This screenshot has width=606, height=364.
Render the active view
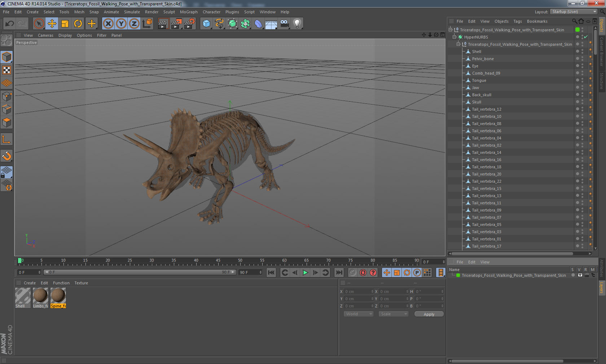(163, 24)
